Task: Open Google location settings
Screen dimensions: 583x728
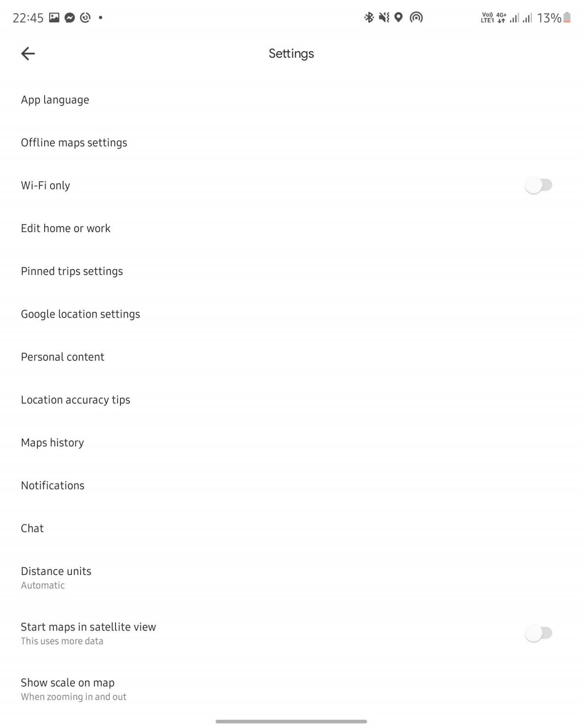Action: [80, 314]
